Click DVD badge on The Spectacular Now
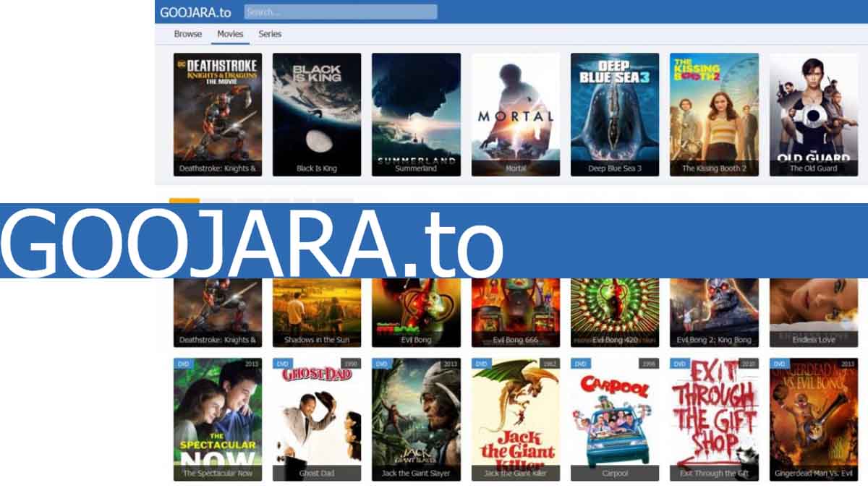 [183, 364]
